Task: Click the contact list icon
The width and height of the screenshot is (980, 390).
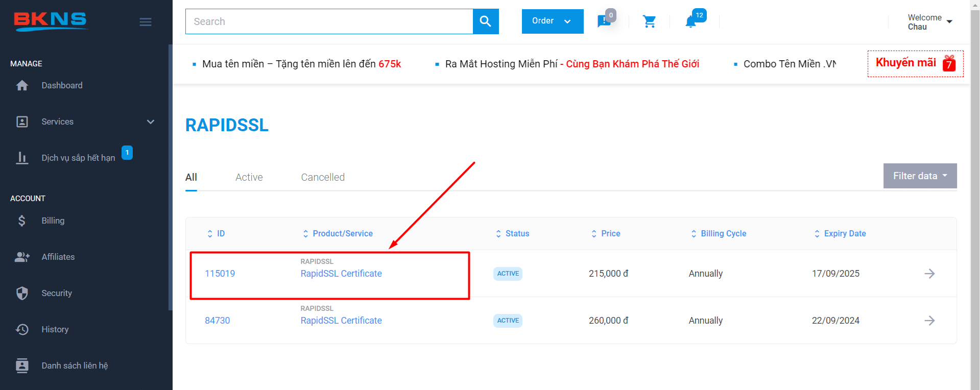Action: (22, 365)
